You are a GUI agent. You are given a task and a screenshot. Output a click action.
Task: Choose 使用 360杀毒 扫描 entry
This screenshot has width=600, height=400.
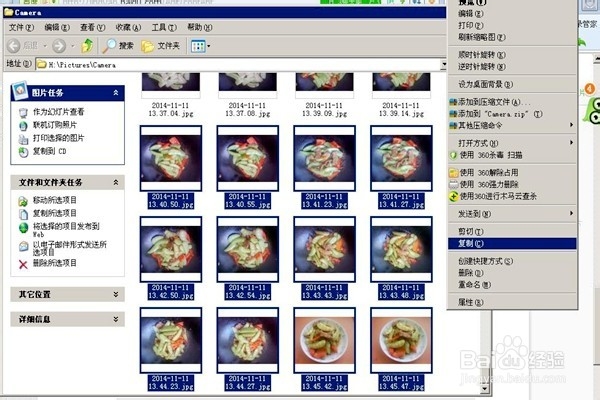[x=512, y=155]
